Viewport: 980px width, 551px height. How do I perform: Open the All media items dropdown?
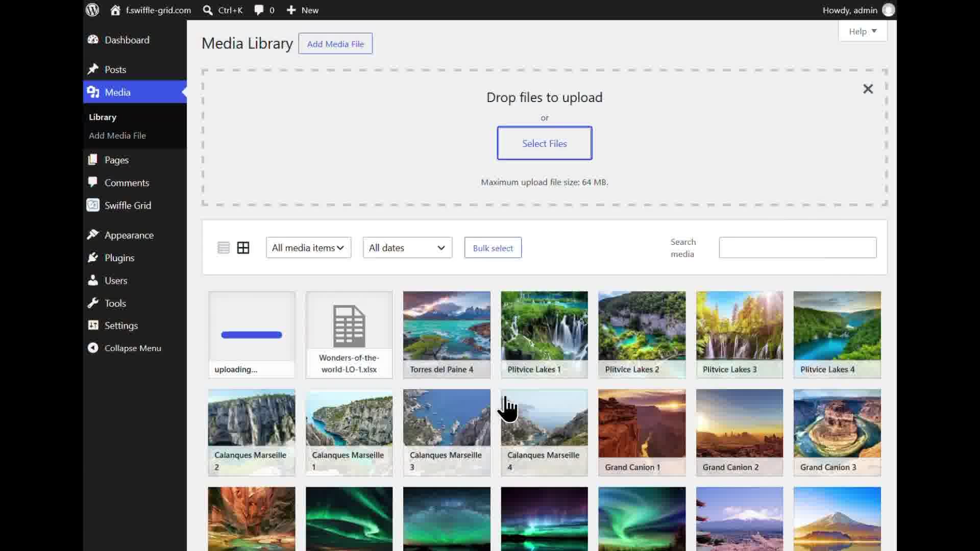[308, 248]
